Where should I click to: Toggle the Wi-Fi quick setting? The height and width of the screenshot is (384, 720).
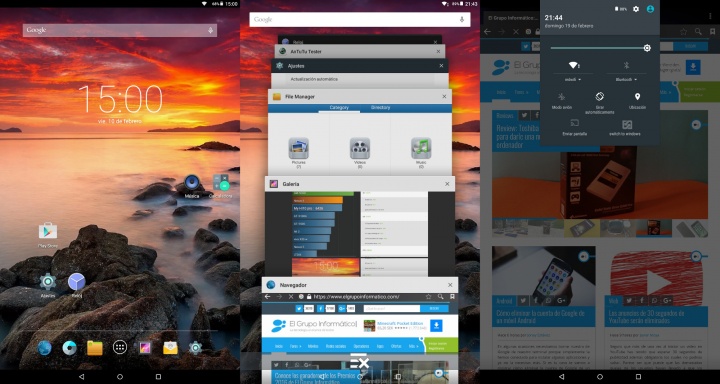point(574,65)
